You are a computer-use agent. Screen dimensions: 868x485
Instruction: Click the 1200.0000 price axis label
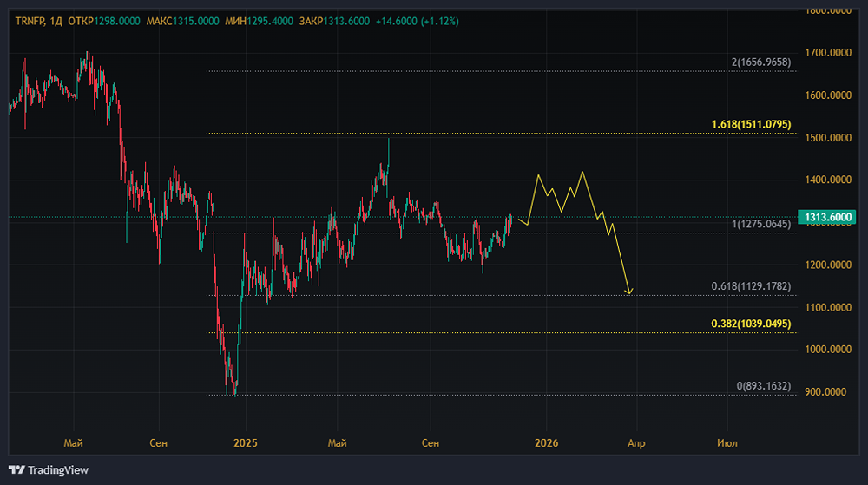pos(828,265)
